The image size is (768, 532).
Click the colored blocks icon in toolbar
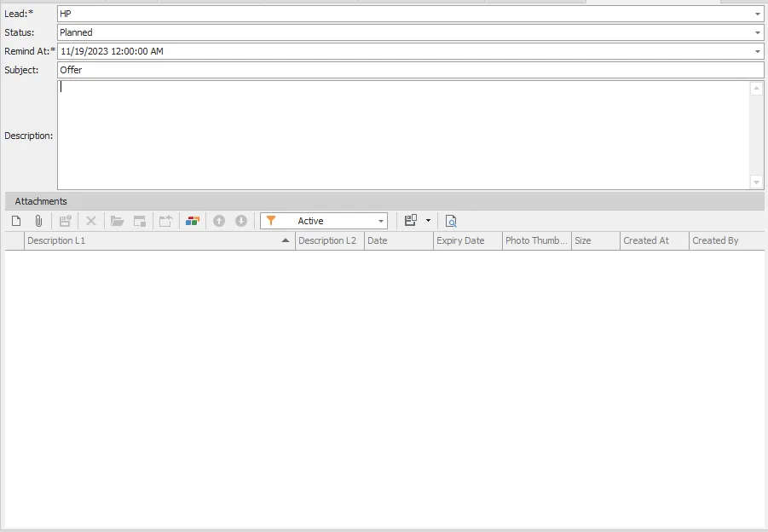pos(193,221)
